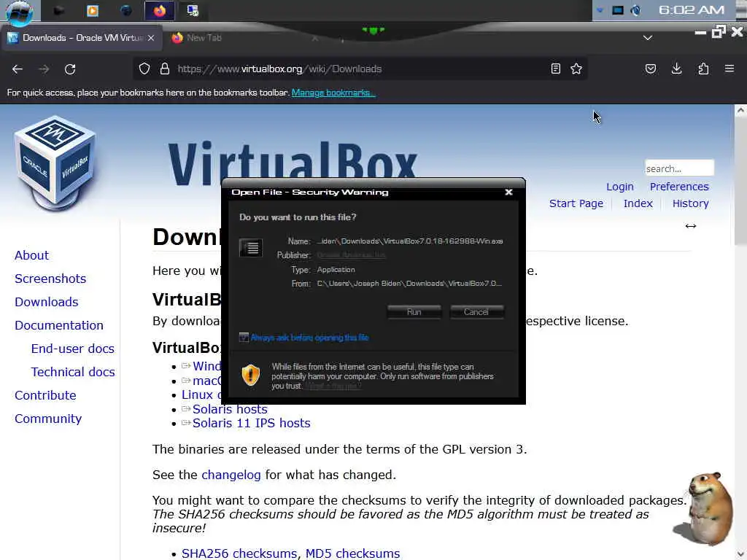Toggle reader view in the address bar
This screenshot has width=747, height=560.
click(555, 69)
